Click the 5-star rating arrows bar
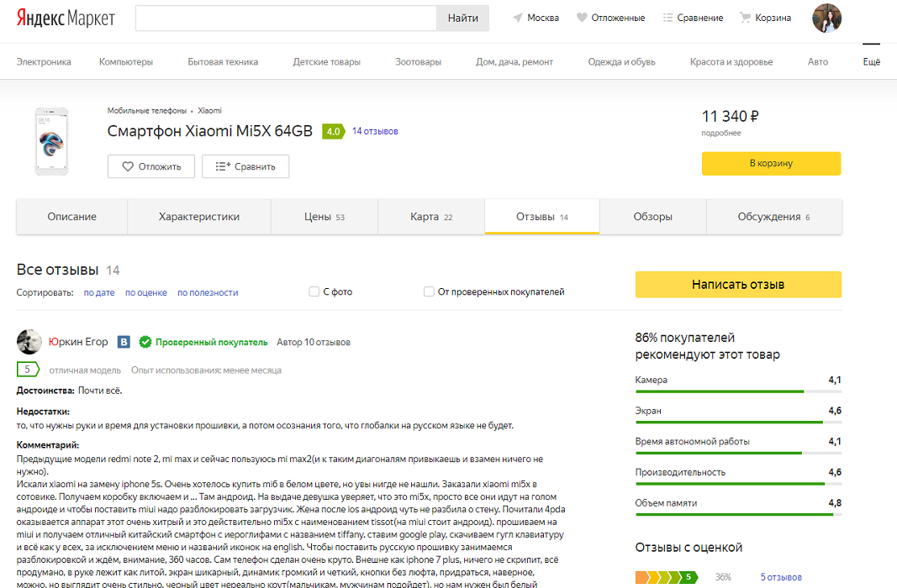 (667, 577)
